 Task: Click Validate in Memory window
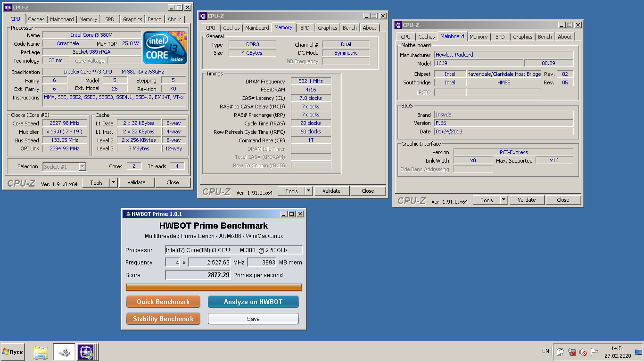[331, 191]
